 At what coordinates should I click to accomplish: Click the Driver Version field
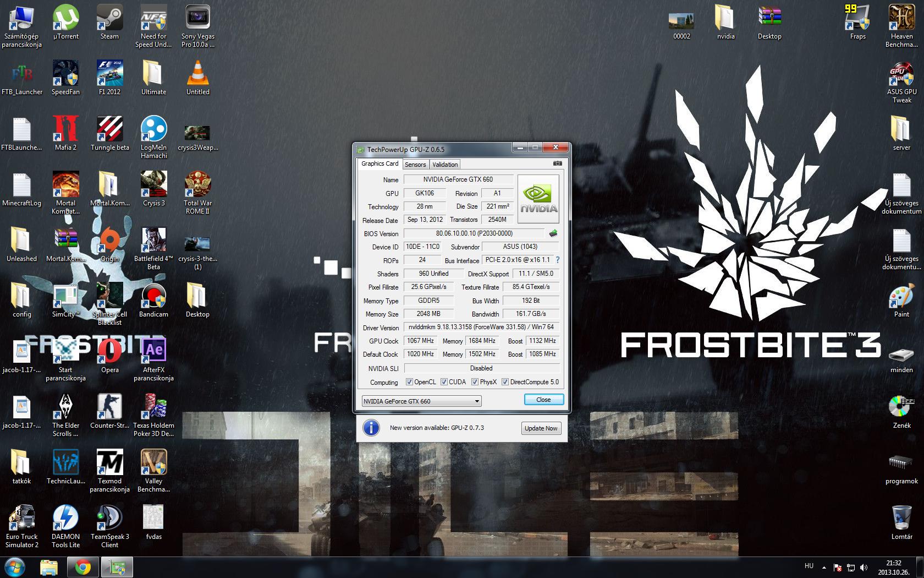[x=481, y=327]
